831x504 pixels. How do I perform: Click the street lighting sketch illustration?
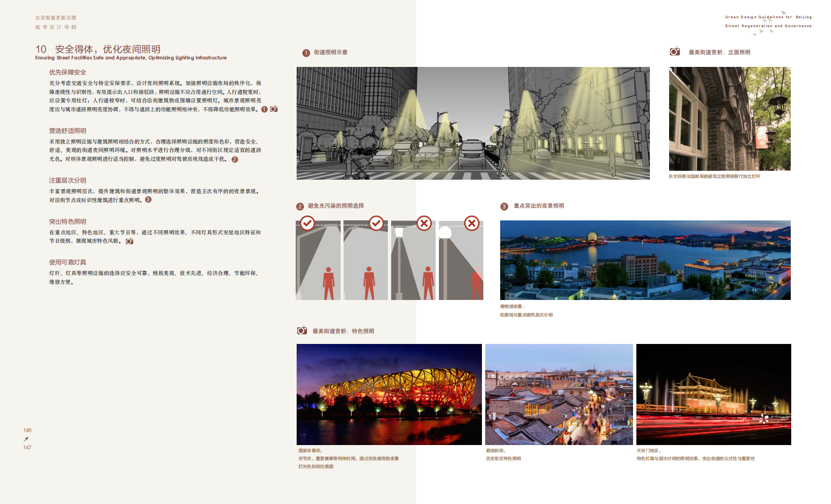[473, 123]
